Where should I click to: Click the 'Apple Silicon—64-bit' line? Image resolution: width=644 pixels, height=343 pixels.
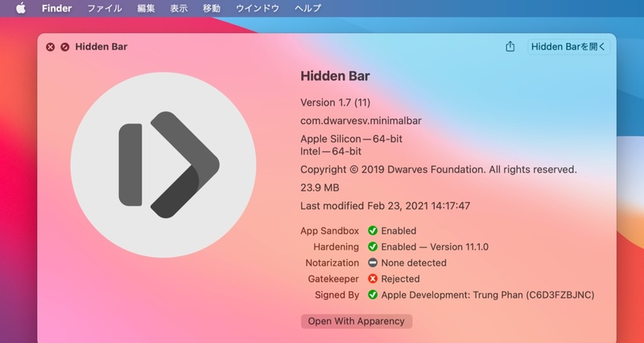click(351, 138)
